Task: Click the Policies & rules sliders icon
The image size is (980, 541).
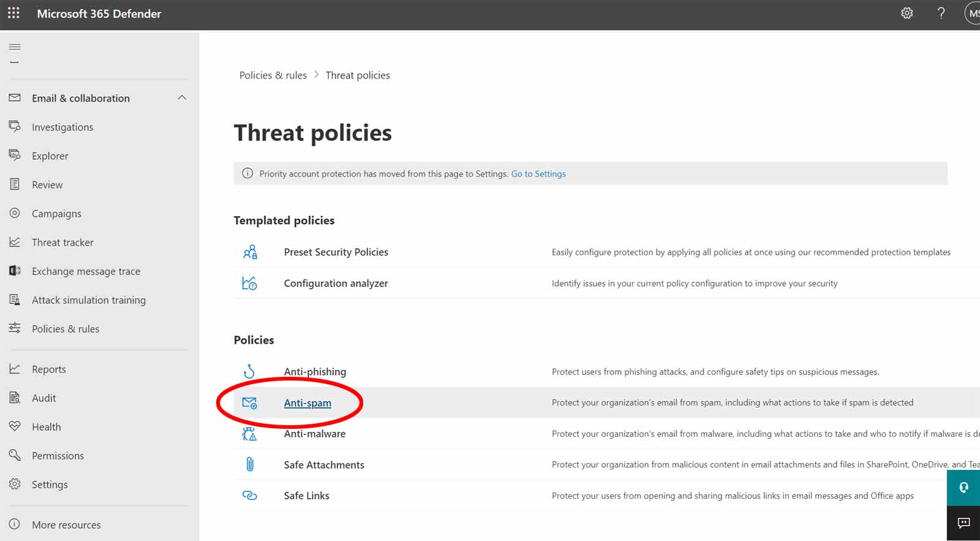Action: (15, 328)
